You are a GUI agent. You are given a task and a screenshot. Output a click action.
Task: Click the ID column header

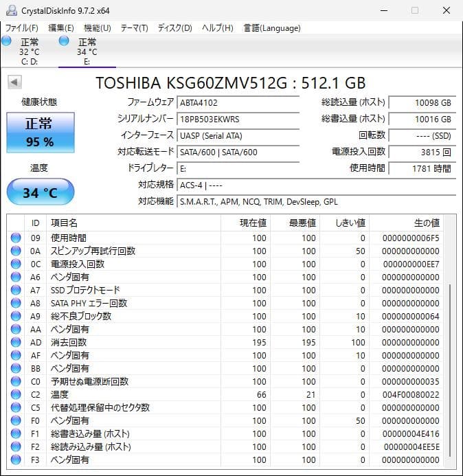tap(35, 223)
